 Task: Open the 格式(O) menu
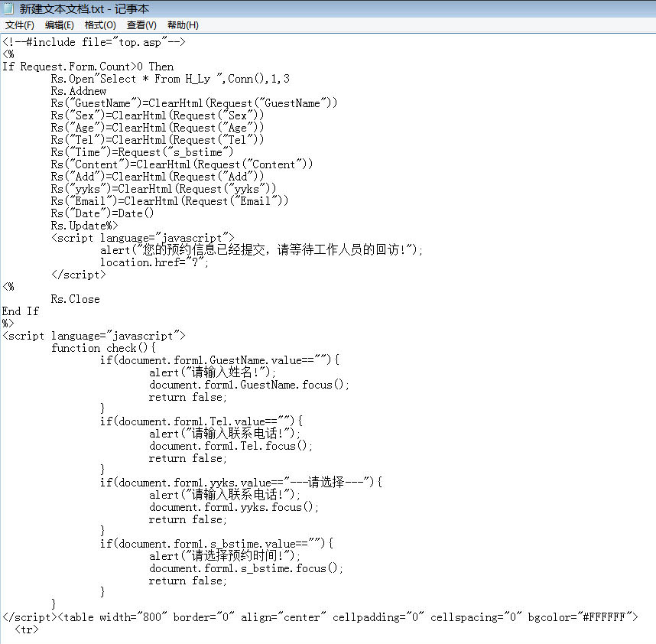coord(100,25)
